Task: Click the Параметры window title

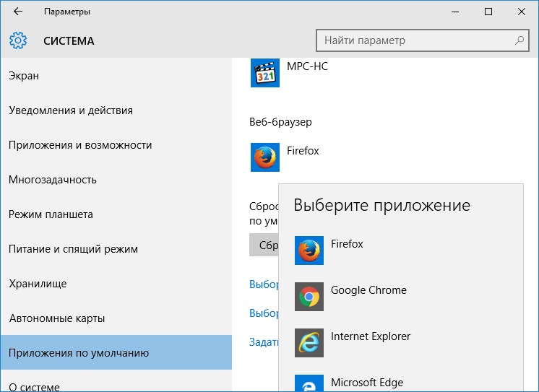Action: coord(67,12)
